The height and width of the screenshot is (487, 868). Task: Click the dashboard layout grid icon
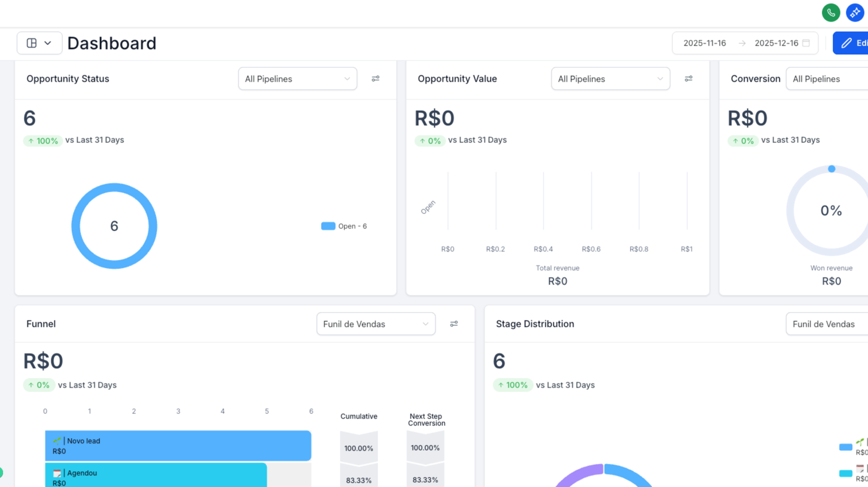[x=32, y=43]
